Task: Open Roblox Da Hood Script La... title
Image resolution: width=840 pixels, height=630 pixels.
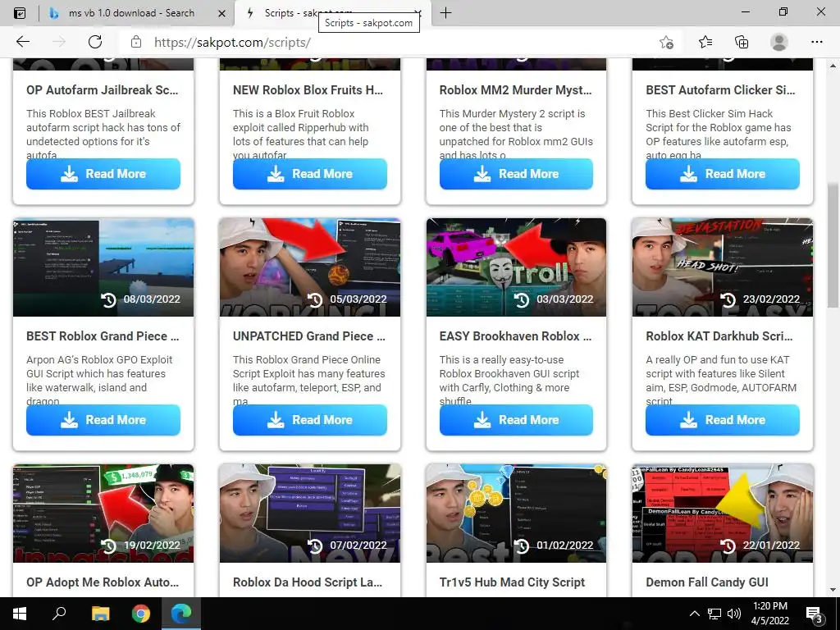Action: [x=308, y=582]
